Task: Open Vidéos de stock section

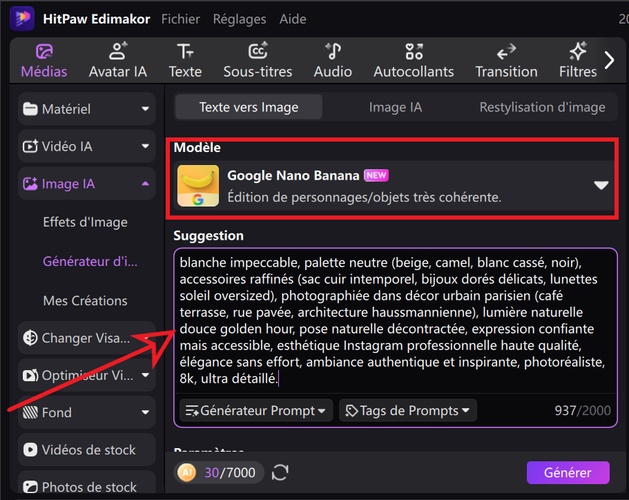Action: pyautogui.click(x=87, y=450)
